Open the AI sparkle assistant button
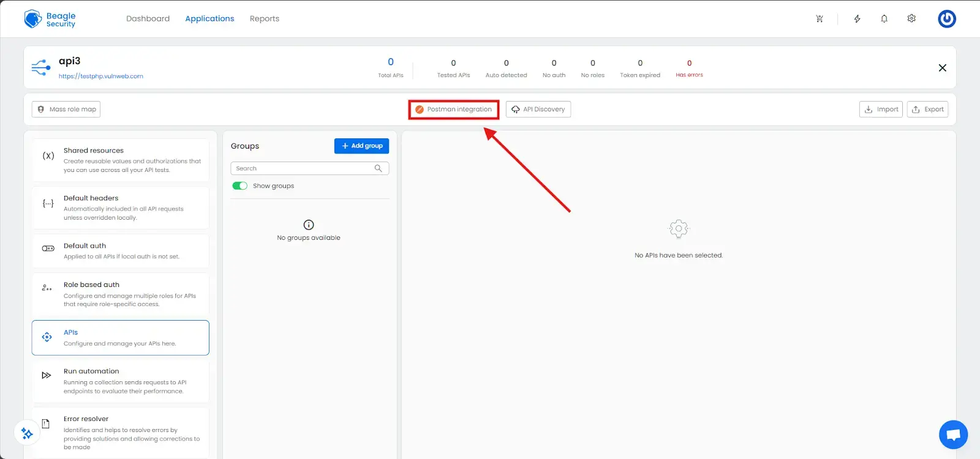The width and height of the screenshot is (980, 459). 27,433
